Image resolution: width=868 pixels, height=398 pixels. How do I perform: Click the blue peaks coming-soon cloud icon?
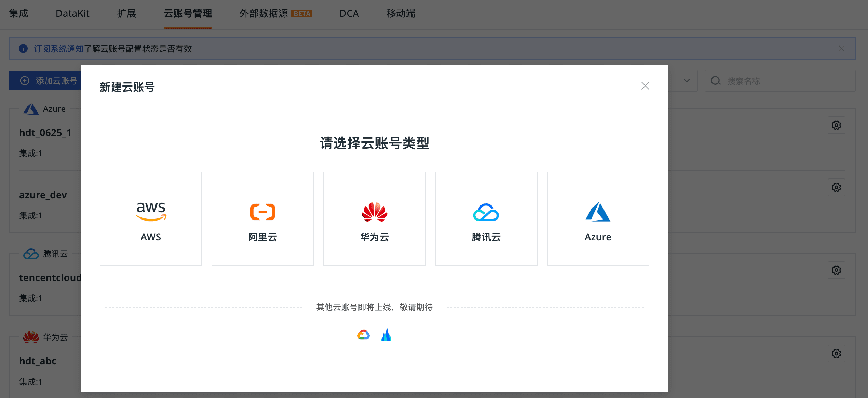pos(386,335)
